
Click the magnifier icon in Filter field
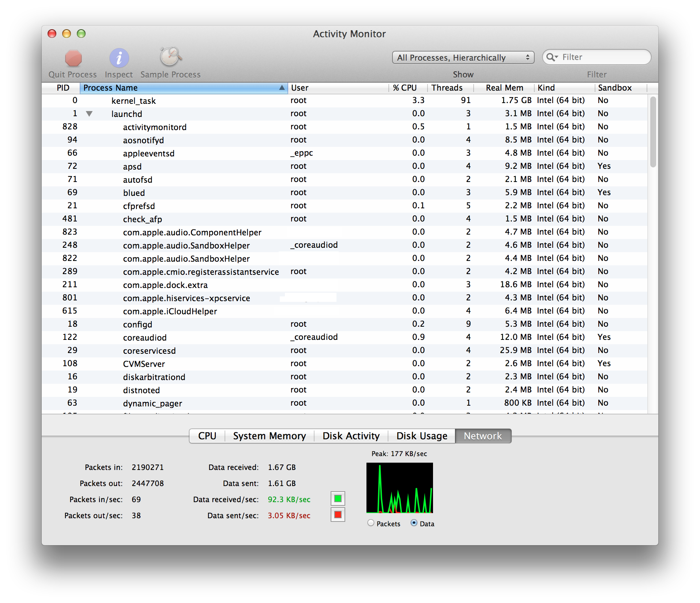click(x=552, y=57)
